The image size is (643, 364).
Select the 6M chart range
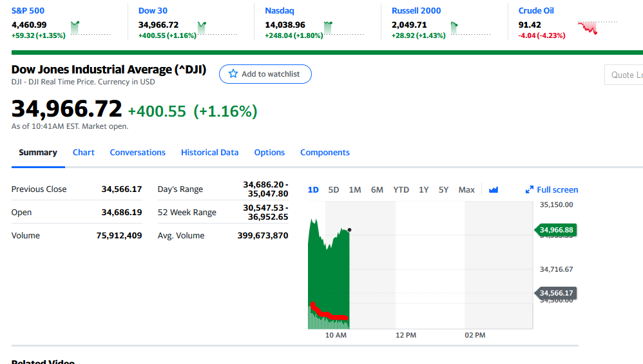[x=378, y=190]
